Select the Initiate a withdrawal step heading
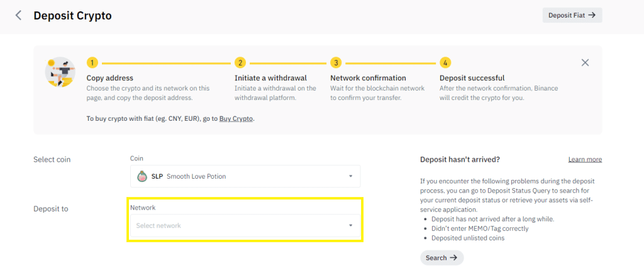644x280 pixels. [x=270, y=78]
